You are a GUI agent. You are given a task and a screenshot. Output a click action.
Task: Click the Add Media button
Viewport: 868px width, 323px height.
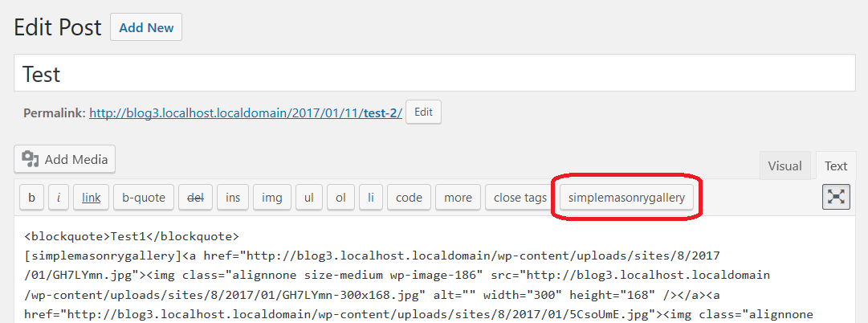[x=65, y=159]
